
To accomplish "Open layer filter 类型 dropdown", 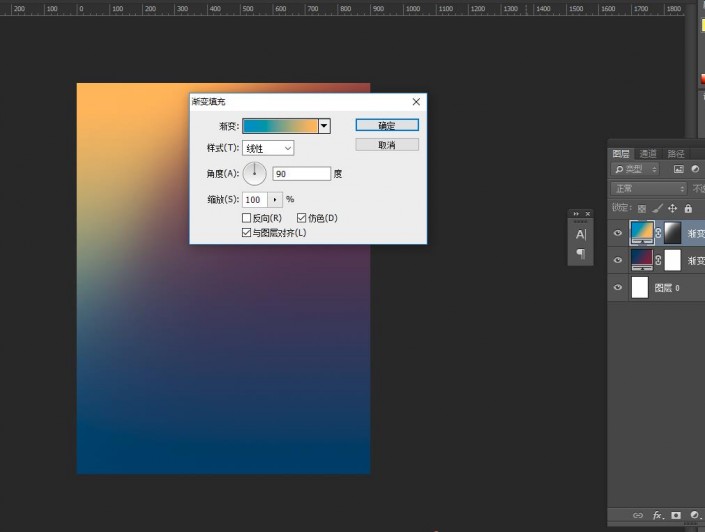I will pyautogui.click(x=635, y=169).
